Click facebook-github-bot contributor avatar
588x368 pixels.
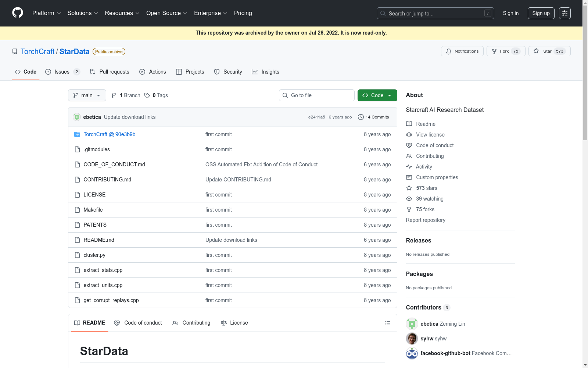[x=412, y=353]
